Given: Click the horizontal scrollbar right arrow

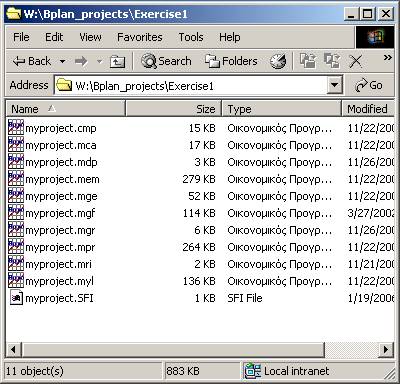Looking at the screenshot, I should (386, 350).
